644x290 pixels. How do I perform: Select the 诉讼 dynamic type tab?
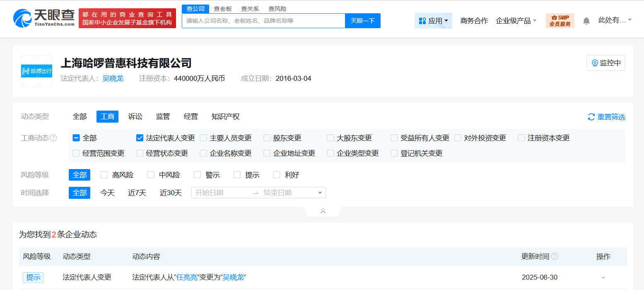click(x=135, y=117)
